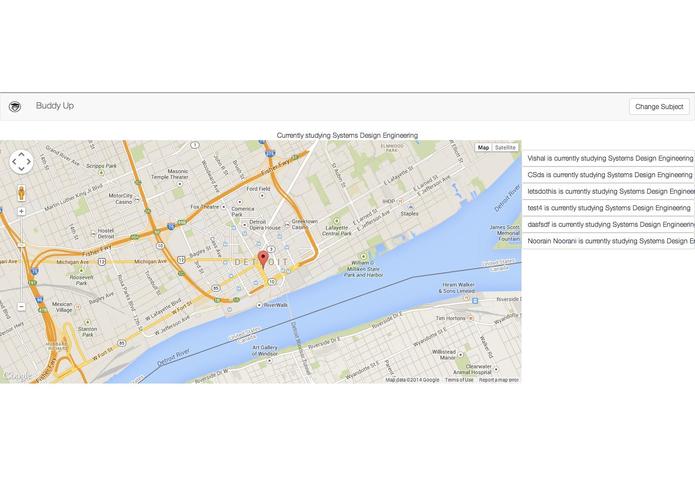Viewport: 695px width, 494px height.
Task: Click the Mexican Village marker
Action: click(78, 307)
